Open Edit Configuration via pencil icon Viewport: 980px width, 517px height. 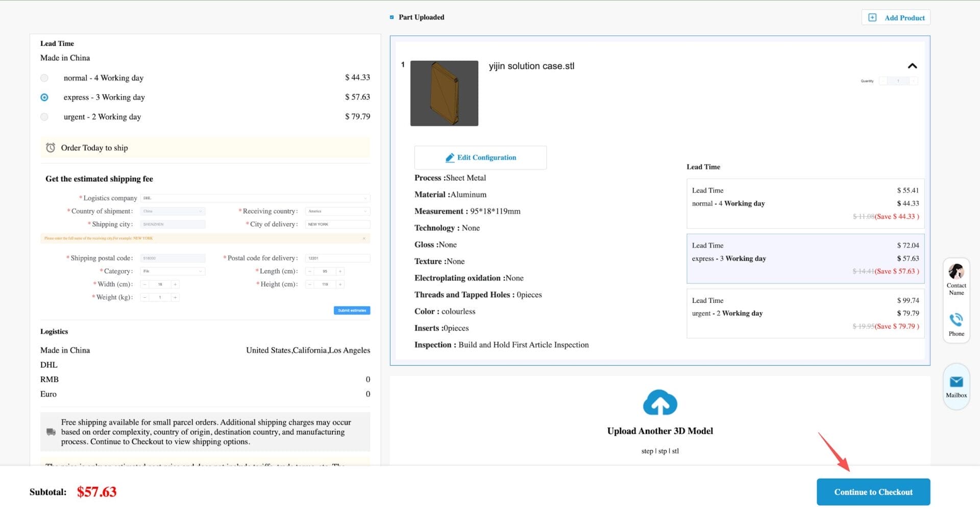[450, 157]
